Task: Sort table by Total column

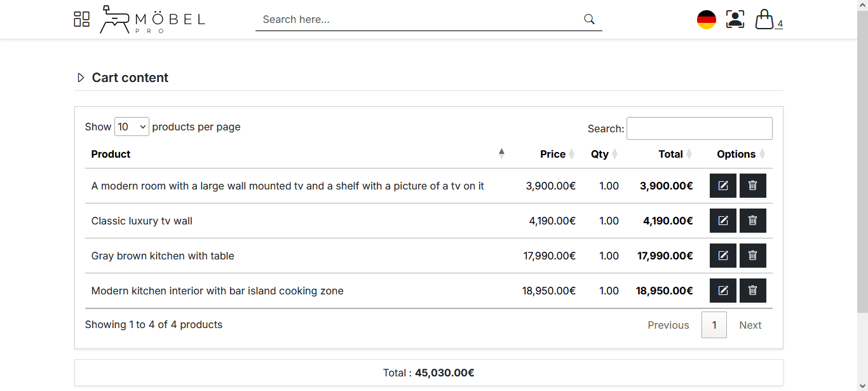Action: [670, 154]
